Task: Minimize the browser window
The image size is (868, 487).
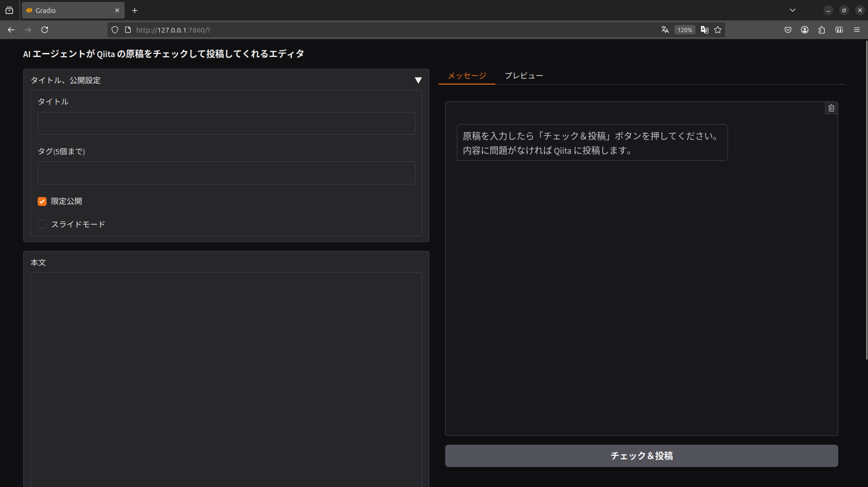Action: coord(828,10)
